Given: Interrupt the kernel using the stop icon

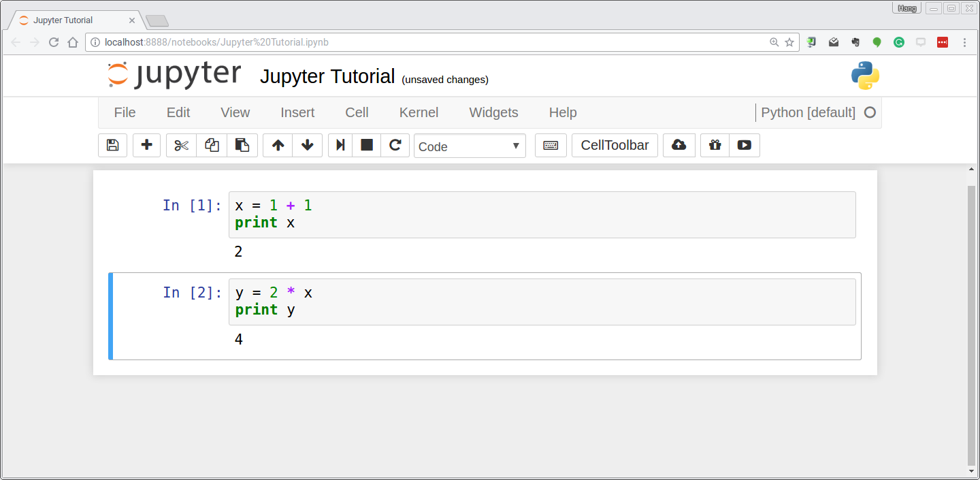Looking at the screenshot, I should click(x=366, y=145).
